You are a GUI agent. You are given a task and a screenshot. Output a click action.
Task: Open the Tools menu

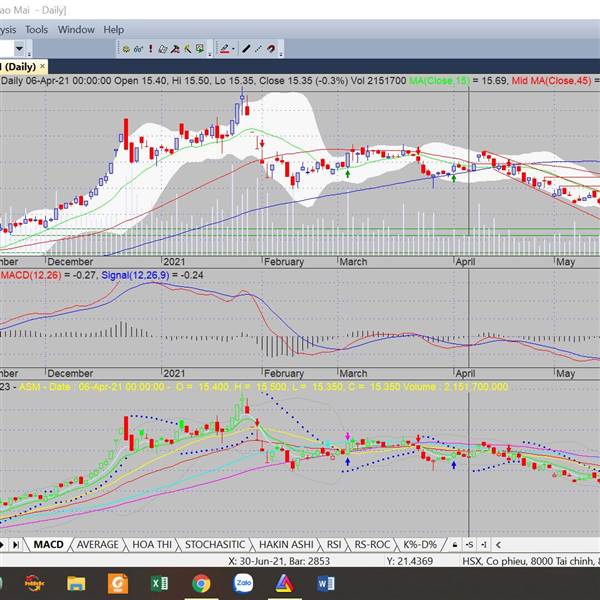[36, 29]
